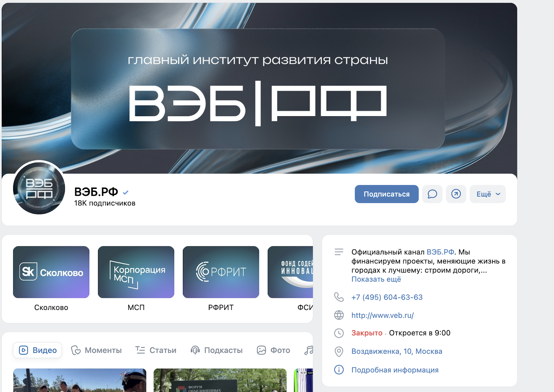Click the Закрыто opening status text
The width and height of the screenshot is (554, 392).
click(x=367, y=333)
